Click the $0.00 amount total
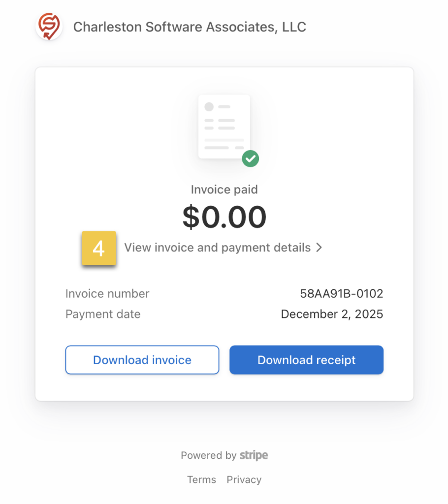Screen dimensions: 448x504 click(x=224, y=217)
